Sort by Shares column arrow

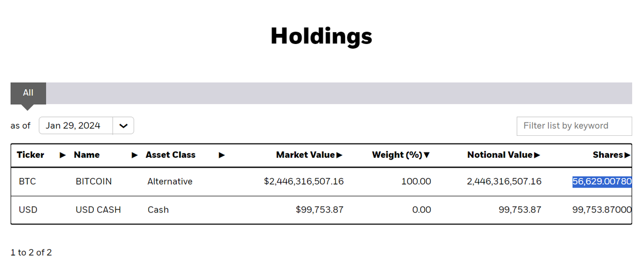coord(627,155)
